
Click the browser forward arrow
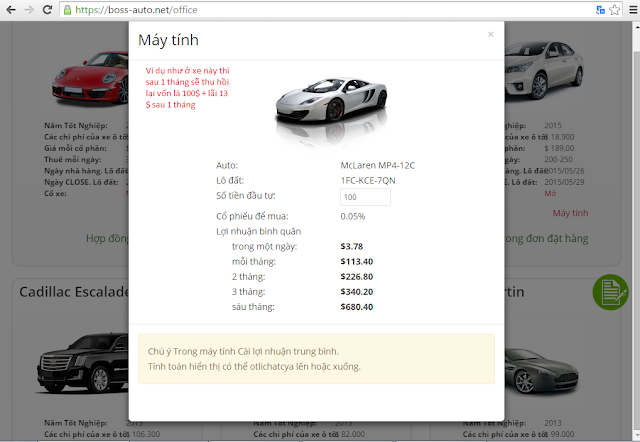tap(29, 10)
